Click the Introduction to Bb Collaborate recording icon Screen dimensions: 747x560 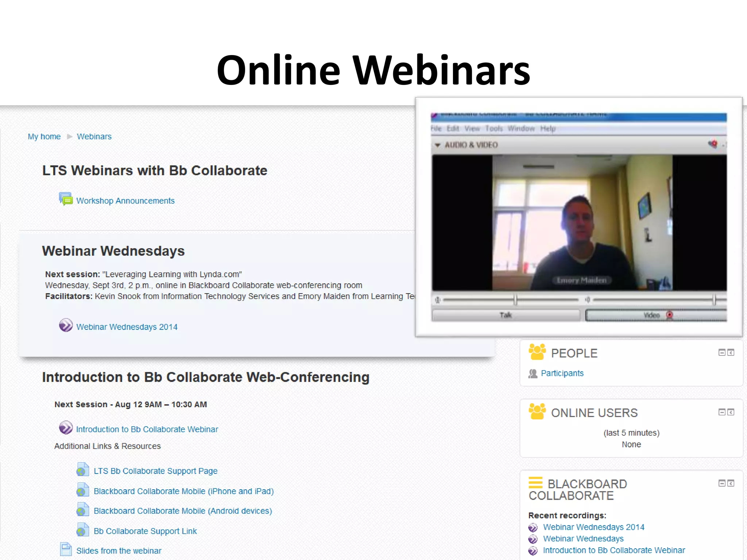click(x=533, y=551)
